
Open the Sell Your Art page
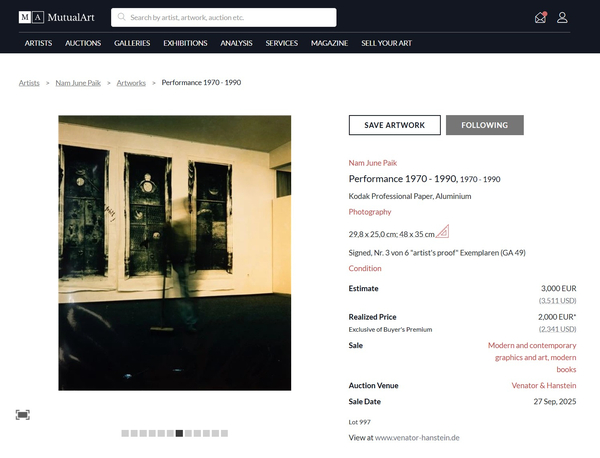click(386, 43)
